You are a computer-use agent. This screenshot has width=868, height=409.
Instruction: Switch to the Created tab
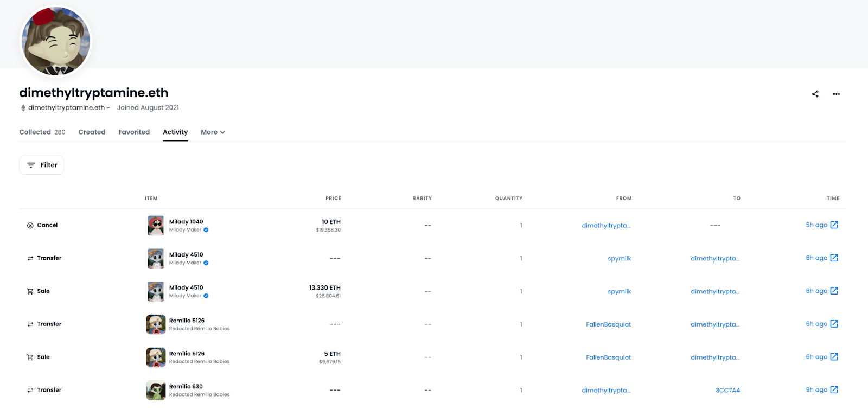92,132
